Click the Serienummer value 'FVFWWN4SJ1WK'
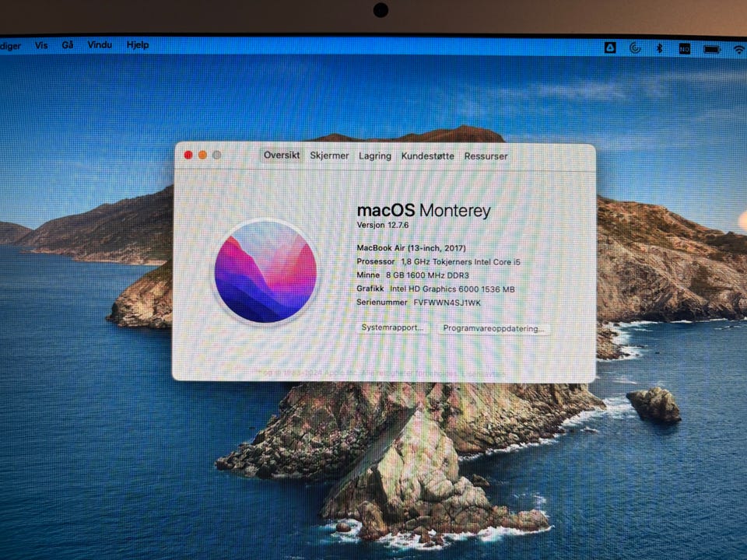This screenshot has height=560, width=747. click(447, 303)
